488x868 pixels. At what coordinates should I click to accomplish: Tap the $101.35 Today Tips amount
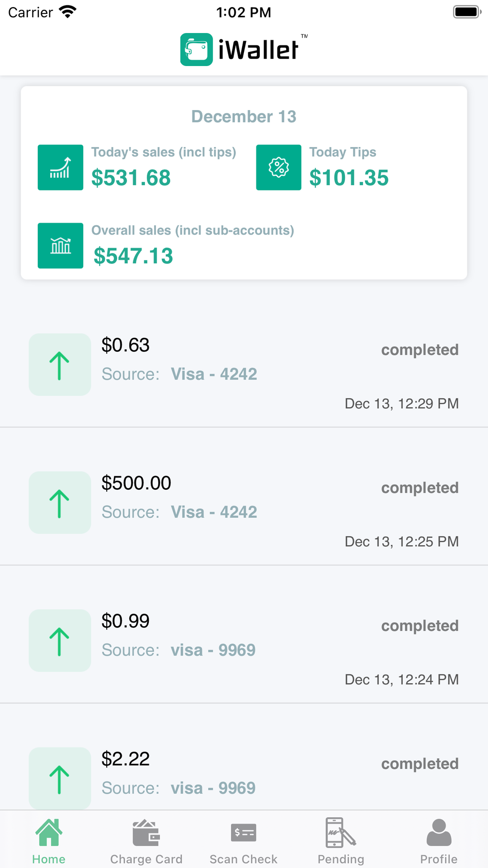click(x=349, y=178)
